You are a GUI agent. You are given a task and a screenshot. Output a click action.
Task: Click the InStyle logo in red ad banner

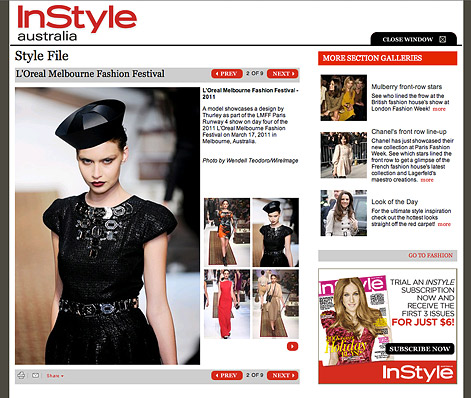pos(418,373)
